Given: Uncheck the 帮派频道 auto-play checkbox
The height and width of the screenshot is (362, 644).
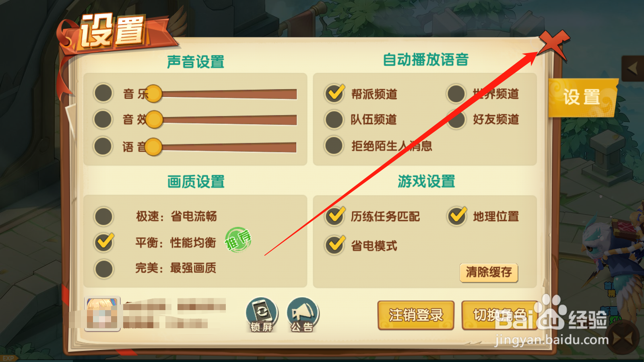Looking at the screenshot, I should pyautogui.click(x=334, y=93).
